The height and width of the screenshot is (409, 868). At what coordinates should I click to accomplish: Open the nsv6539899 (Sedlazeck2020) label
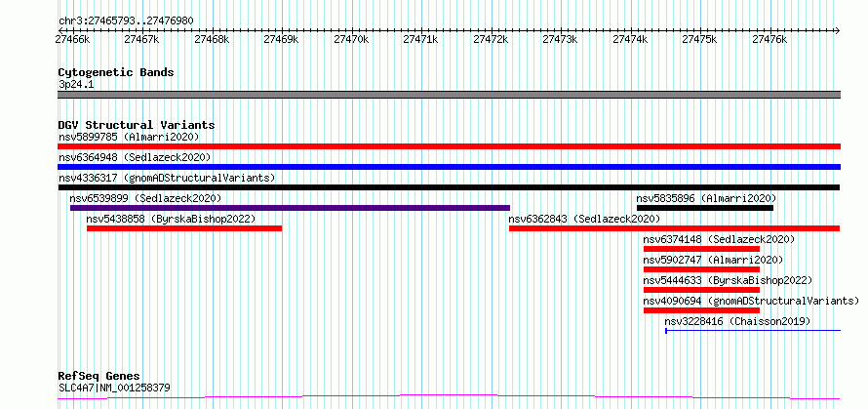pos(145,198)
